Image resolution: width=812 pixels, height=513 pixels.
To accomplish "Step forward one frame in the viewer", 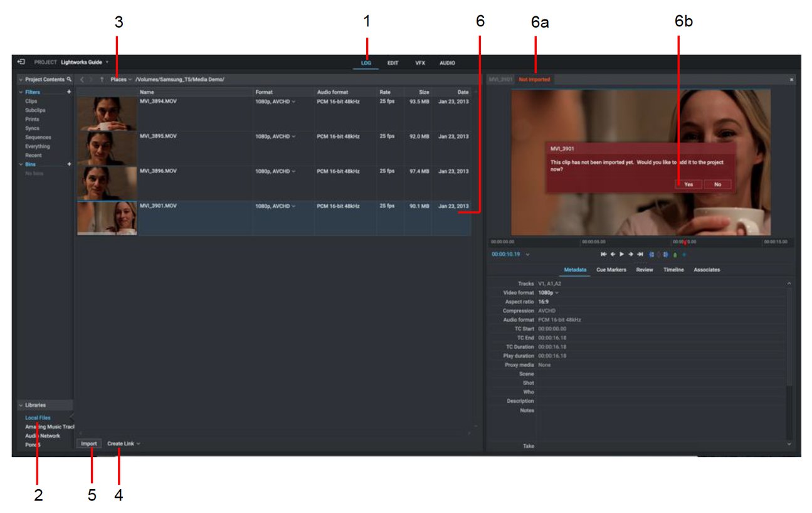I will [630, 254].
